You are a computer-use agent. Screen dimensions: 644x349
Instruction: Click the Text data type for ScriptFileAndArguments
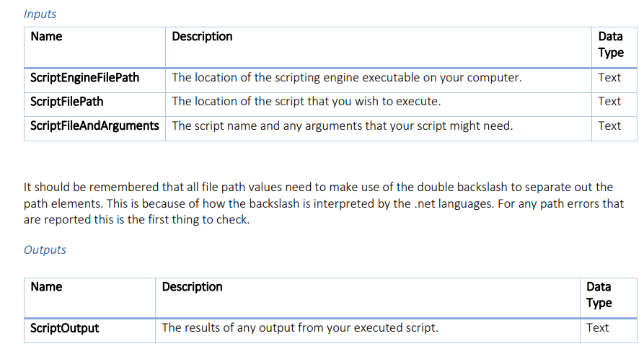click(x=609, y=126)
